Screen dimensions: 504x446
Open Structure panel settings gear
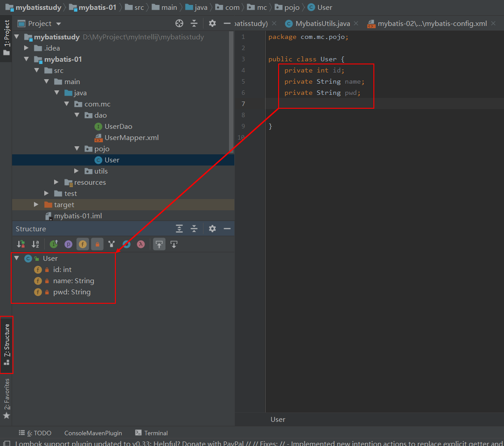(x=212, y=229)
